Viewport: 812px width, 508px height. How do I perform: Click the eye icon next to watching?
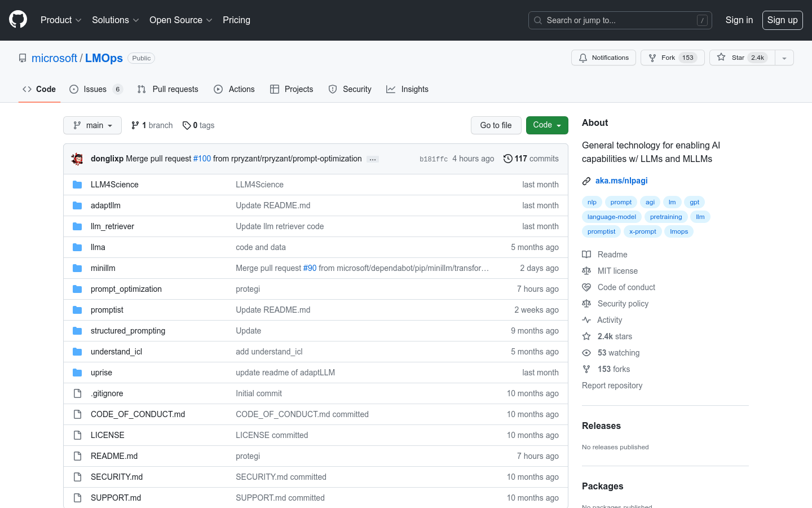(586, 353)
